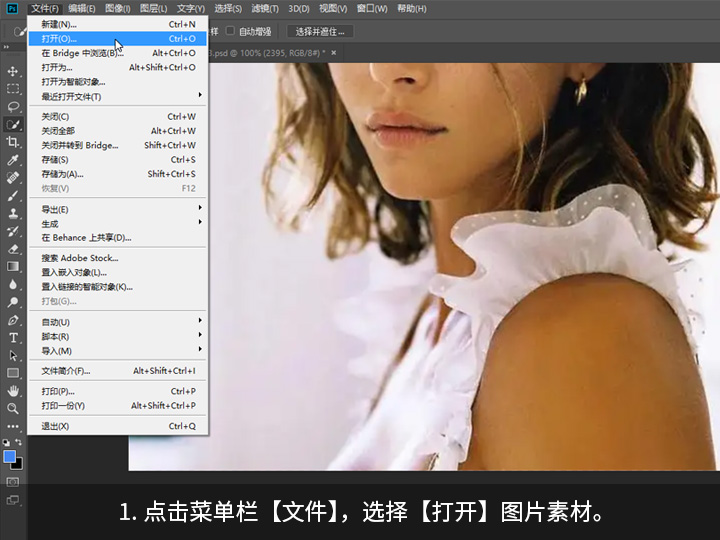Choose the Eraser tool
This screenshot has height=540, width=720.
click(x=13, y=249)
